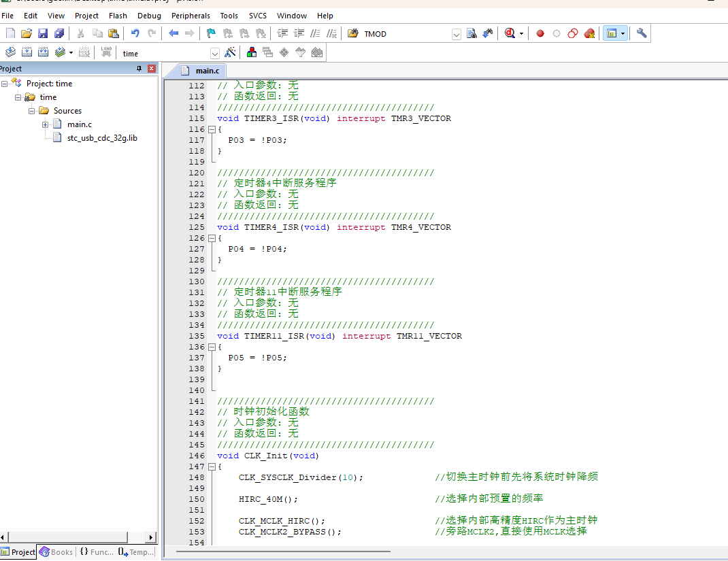Start the debug session icon

point(511,33)
